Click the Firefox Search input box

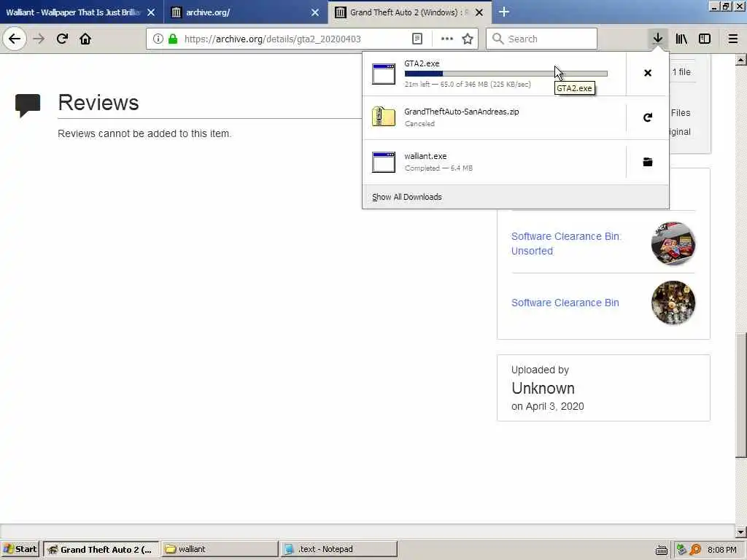(x=541, y=39)
